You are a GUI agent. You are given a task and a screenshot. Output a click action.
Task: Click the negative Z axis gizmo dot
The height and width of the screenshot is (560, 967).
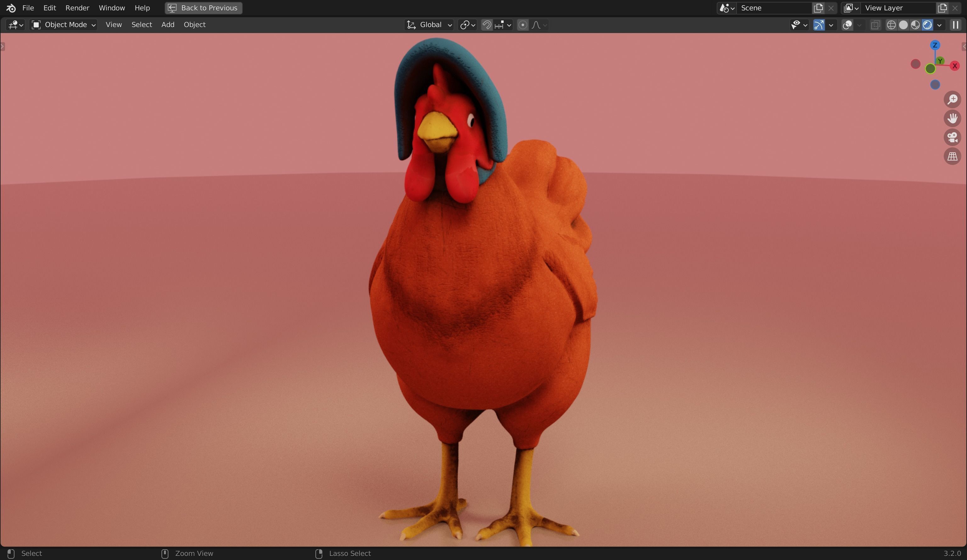point(935,84)
